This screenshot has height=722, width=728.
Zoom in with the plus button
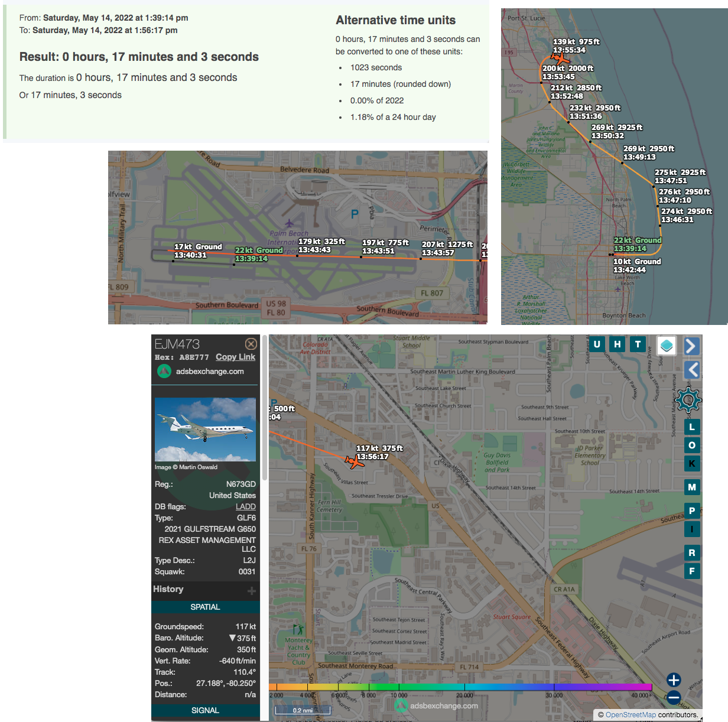pyautogui.click(x=674, y=679)
